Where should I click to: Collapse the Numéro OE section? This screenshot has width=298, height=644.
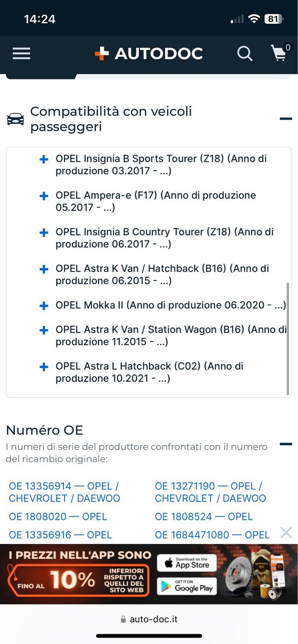pyautogui.click(x=285, y=444)
